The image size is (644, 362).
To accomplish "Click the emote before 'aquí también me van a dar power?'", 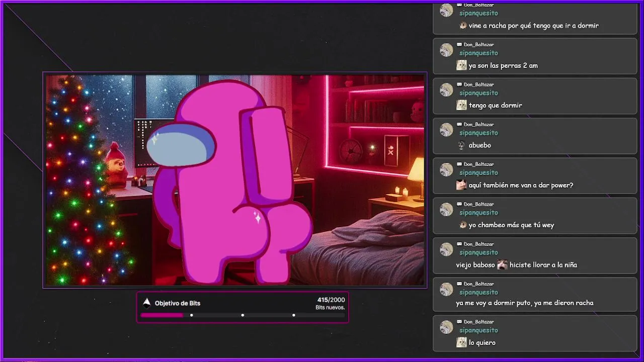I will coord(461,185).
